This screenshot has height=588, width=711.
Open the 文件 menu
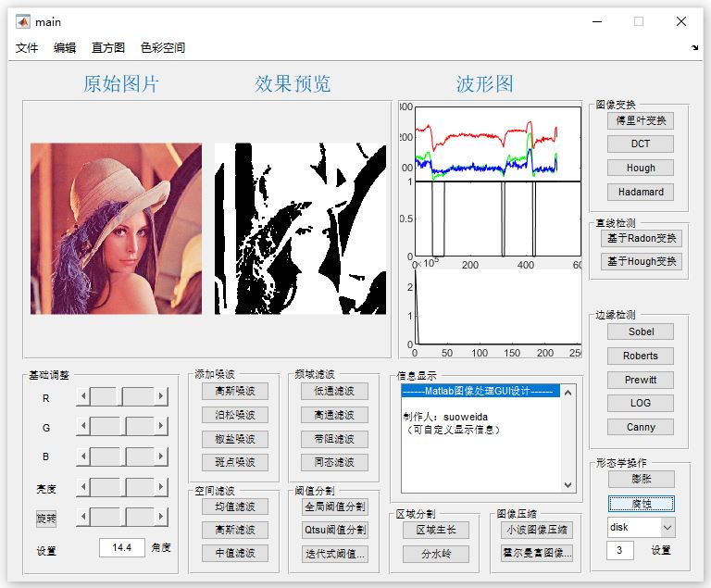coord(26,47)
